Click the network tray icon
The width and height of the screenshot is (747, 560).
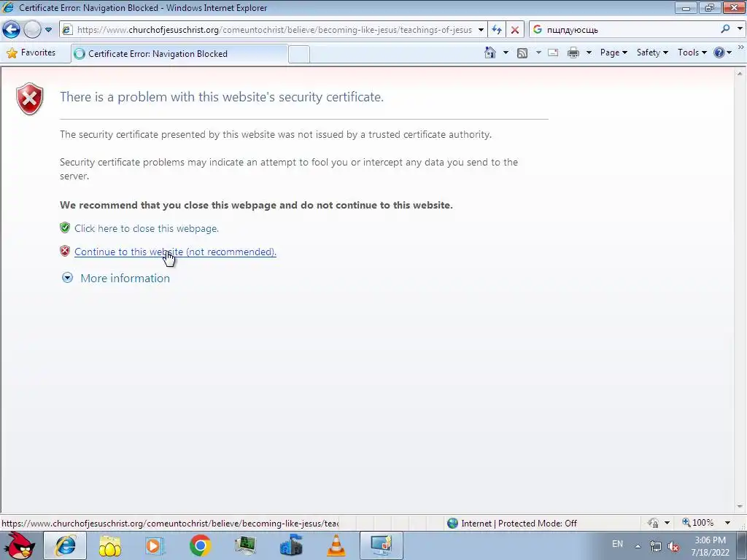pyautogui.click(x=656, y=546)
